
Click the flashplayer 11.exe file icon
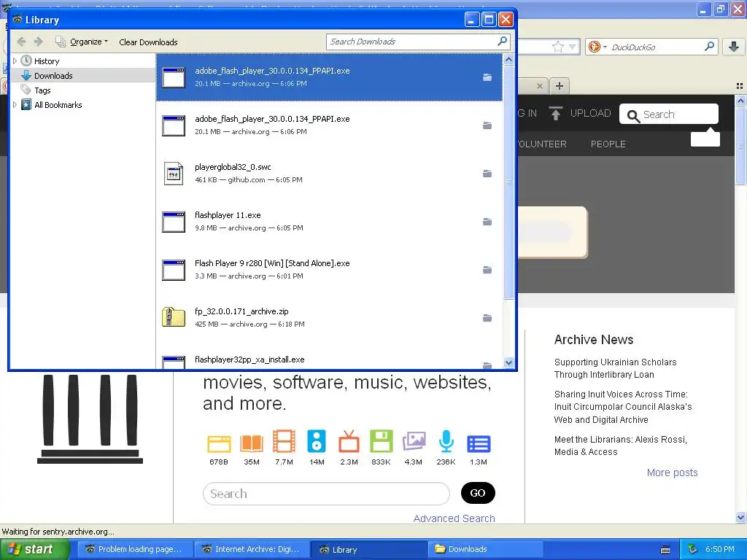(174, 222)
